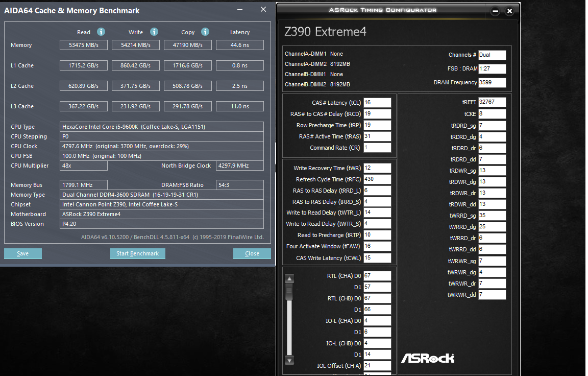The width and height of the screenshot is (588, 376).
Task: Click the ASRock logo
Action: tap(428, 358)
